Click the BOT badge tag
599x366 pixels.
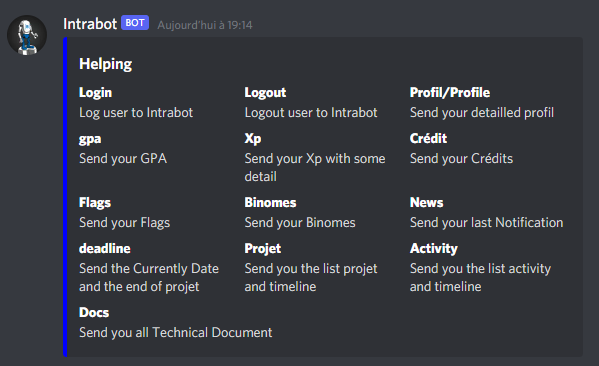pyautogui.click(x=135, y=23)
